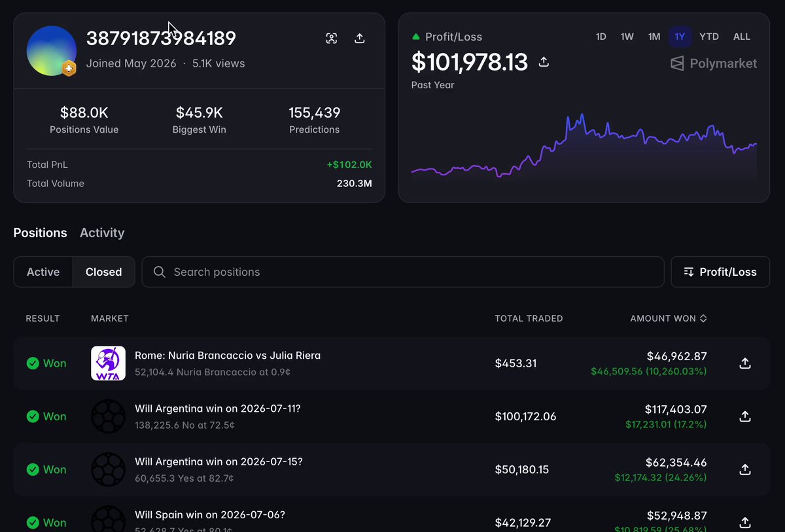Open Will Spain win on 2026-07-06 market

coord(210,514)
